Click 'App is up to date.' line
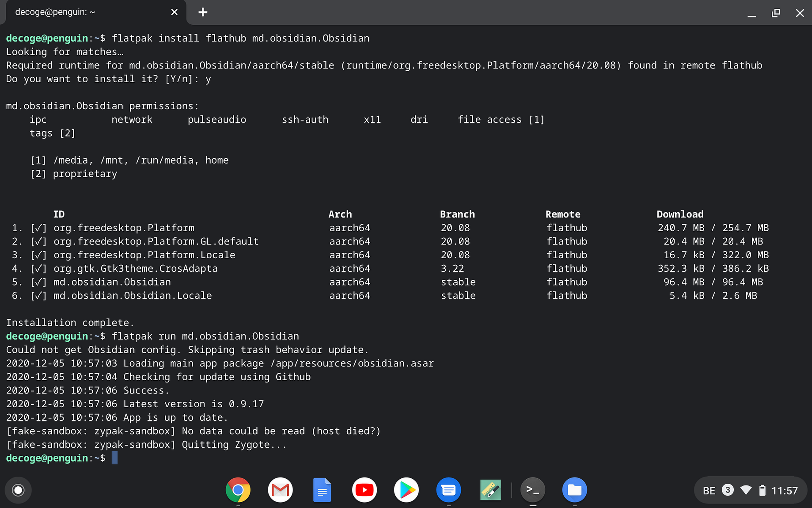Screen dimensions: 812x508 tap(175, 418)
